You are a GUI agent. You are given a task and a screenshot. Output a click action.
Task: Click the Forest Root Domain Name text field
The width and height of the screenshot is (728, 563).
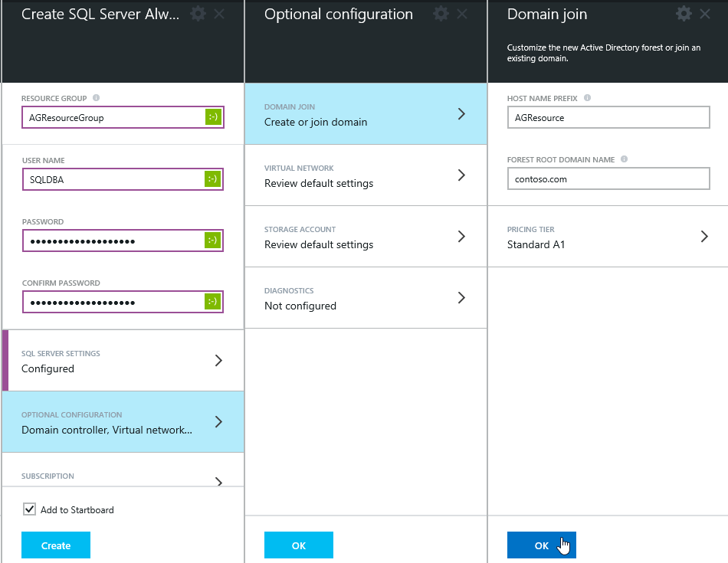tap(608, 179)
